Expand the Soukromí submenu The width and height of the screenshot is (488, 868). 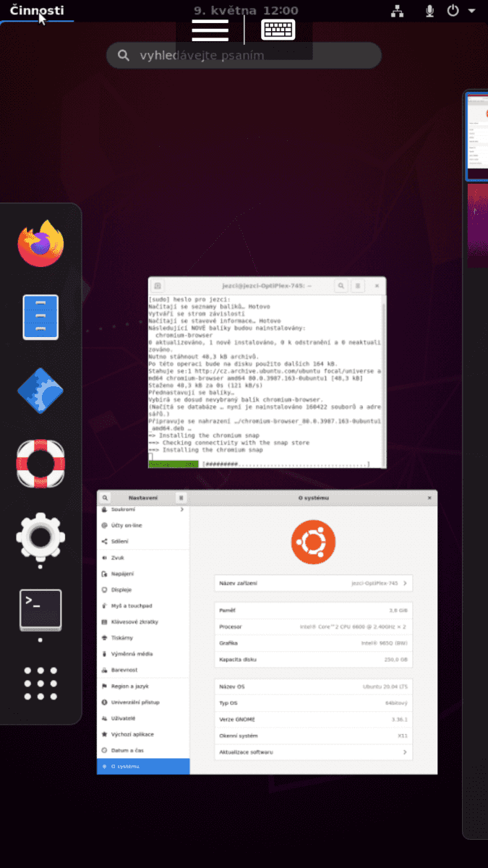(x=143, y=510)
